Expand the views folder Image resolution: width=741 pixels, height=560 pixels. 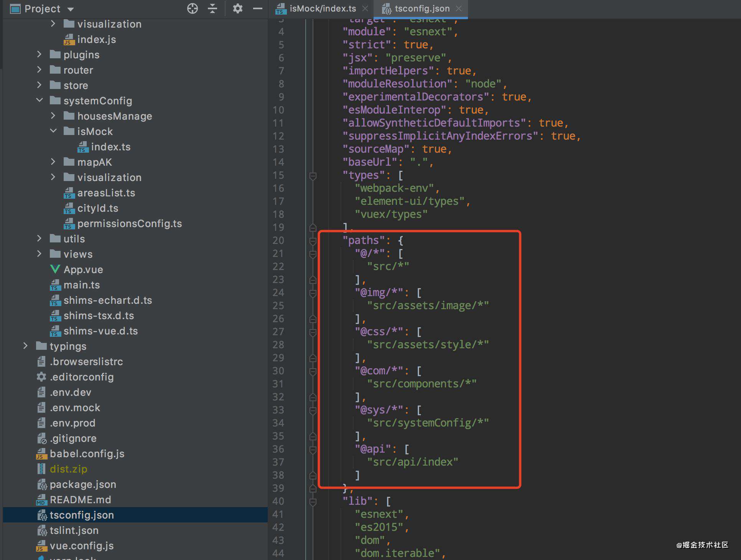point(39,254)
